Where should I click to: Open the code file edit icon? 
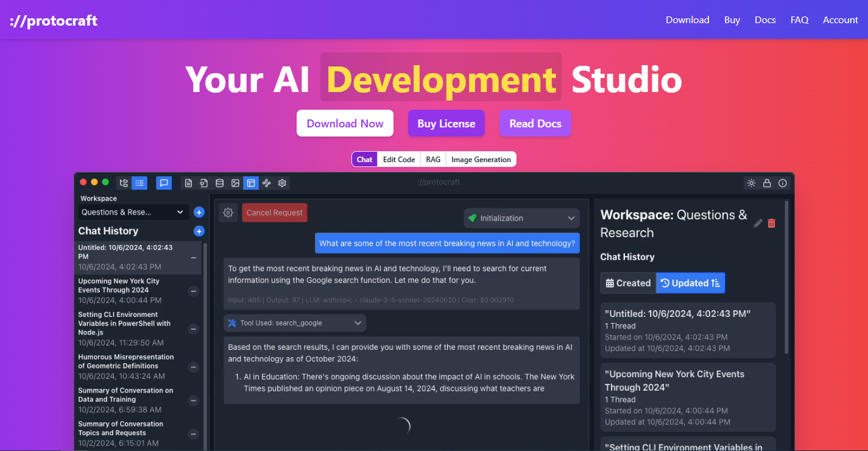(x=204, y=183)
